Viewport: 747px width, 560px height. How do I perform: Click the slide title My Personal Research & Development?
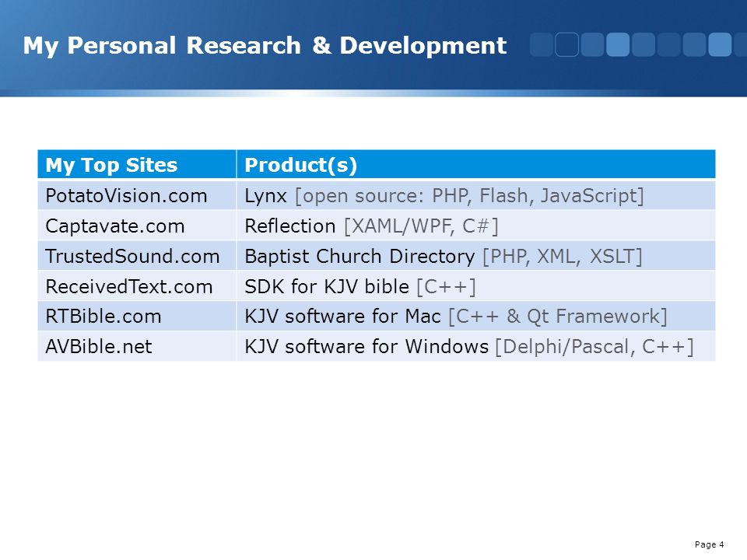(x=265, y=46)
